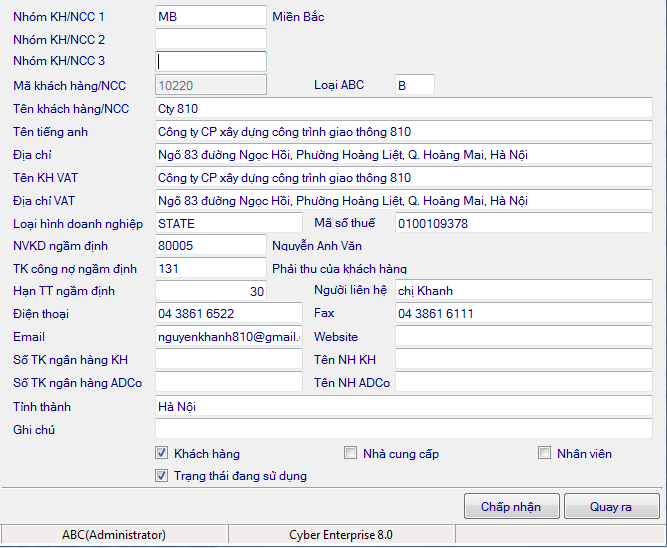Screen dimensions: 667x548
Task: Click the Người liên hệ field
Action: tap(523, 290)
